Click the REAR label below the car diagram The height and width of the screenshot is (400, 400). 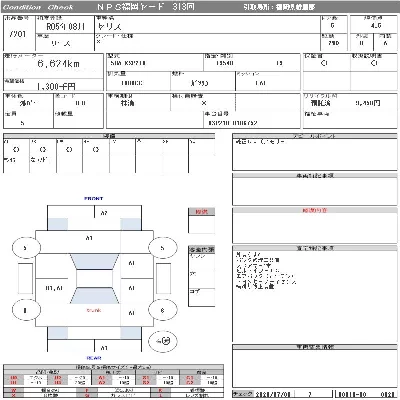tap(94, 358)
